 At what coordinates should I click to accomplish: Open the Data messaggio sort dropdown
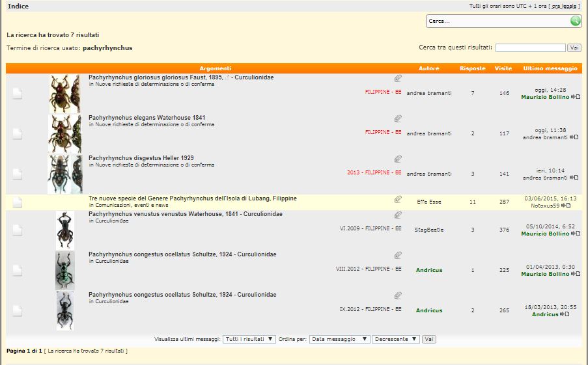tap(339, 339)
